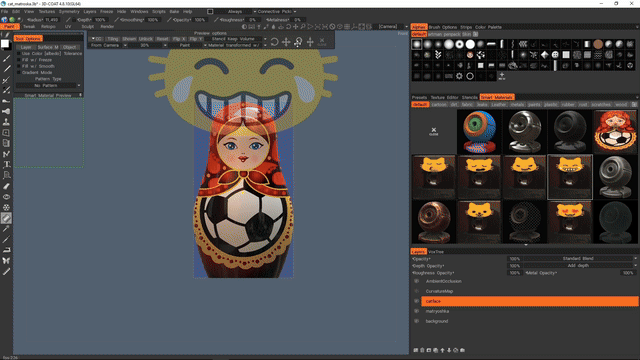Open the Standard Blend mode dropdown
Screen dimensions: 640x360
coord(580,258)
